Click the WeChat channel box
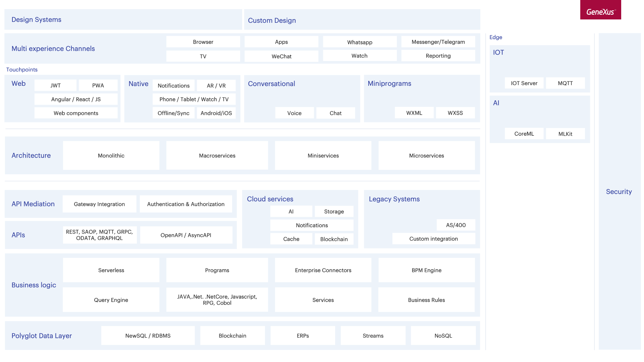644x362 pixels. point(281,56)
